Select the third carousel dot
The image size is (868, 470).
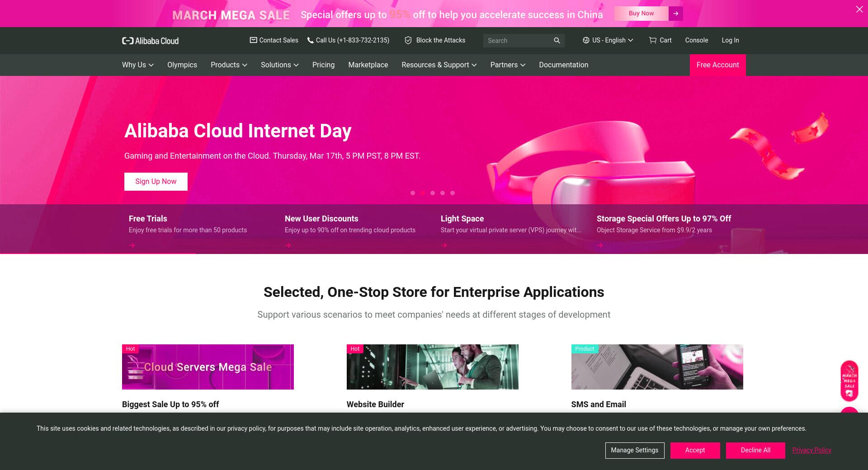point(433,193)
